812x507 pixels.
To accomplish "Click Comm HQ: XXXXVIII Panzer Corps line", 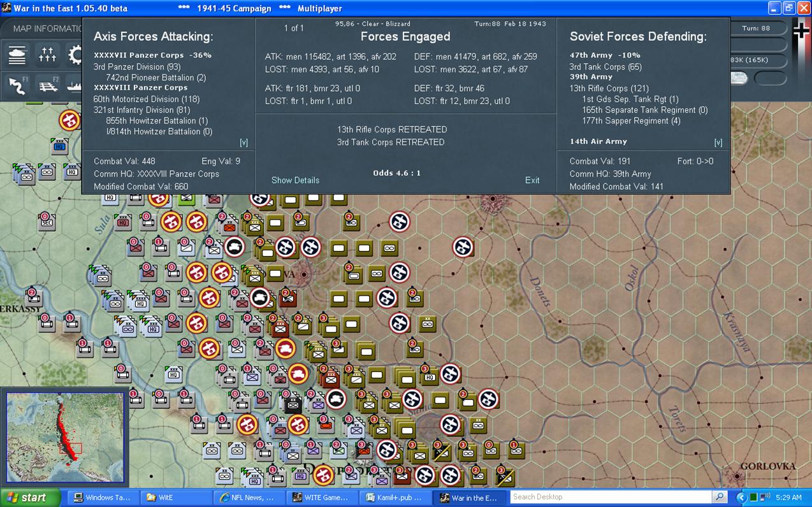I will click(x=156, y=174).
